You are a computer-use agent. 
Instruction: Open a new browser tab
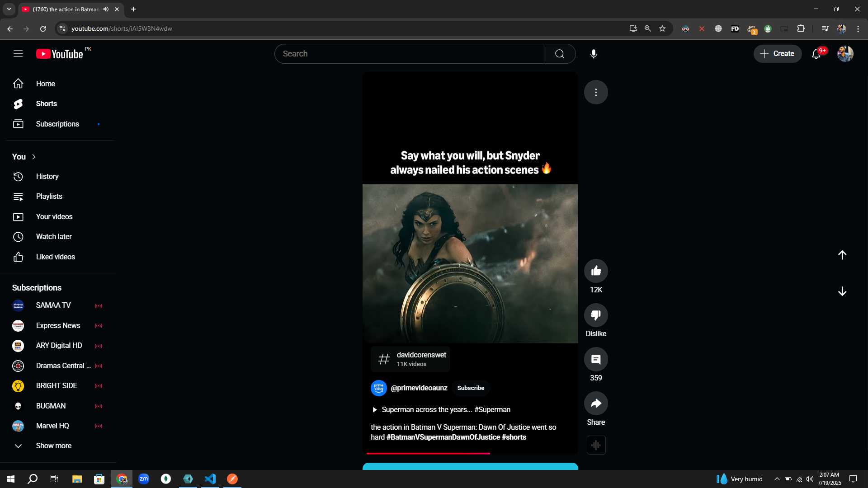(x=133, y=9)
